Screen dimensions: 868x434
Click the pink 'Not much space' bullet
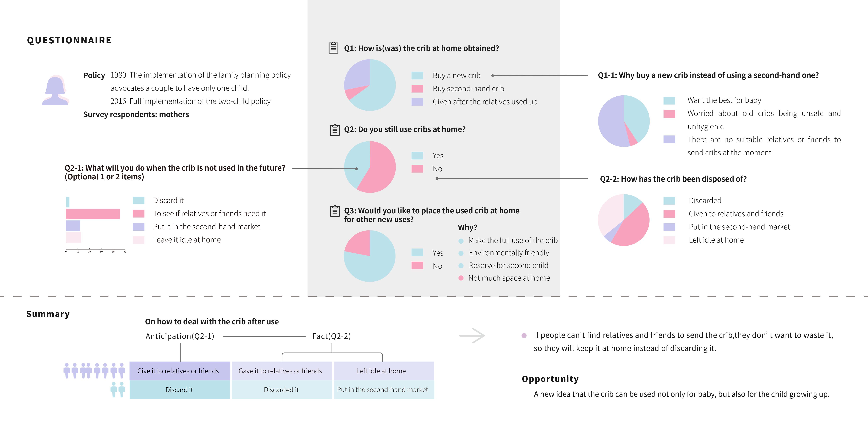click(x=461, y=278)
